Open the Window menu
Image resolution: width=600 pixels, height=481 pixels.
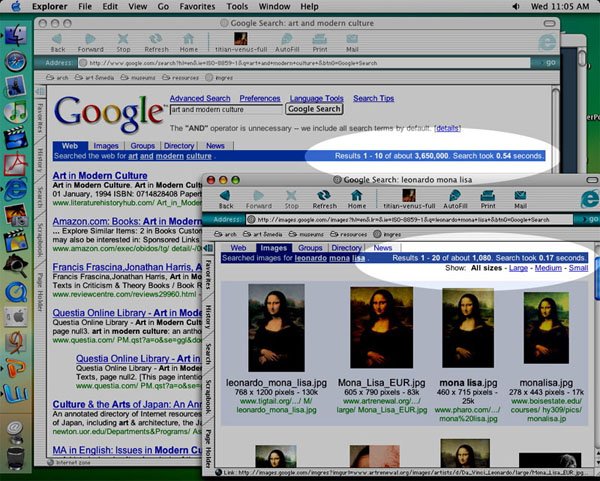pyautogui.click(x=274, y=7)
